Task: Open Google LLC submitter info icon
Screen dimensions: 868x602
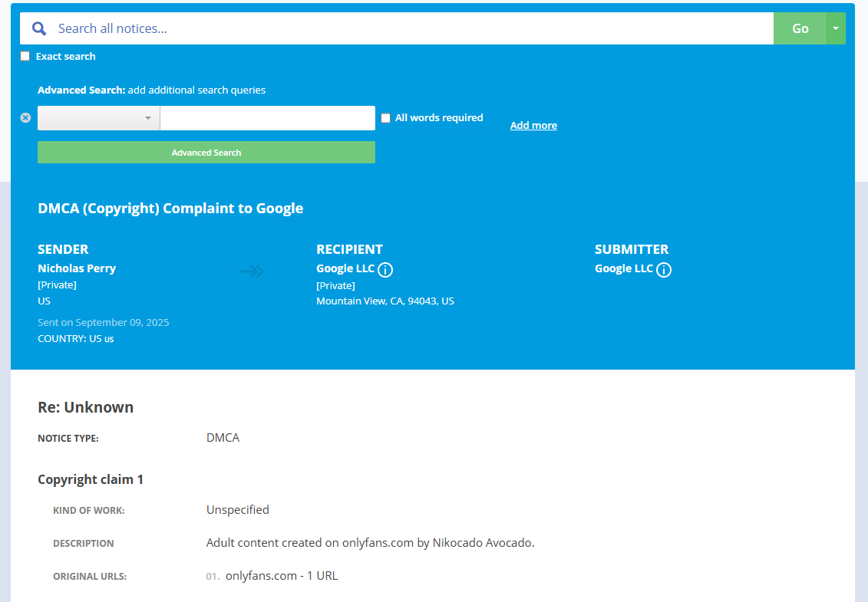Action: pyautogui.click(x=664, y=269)
